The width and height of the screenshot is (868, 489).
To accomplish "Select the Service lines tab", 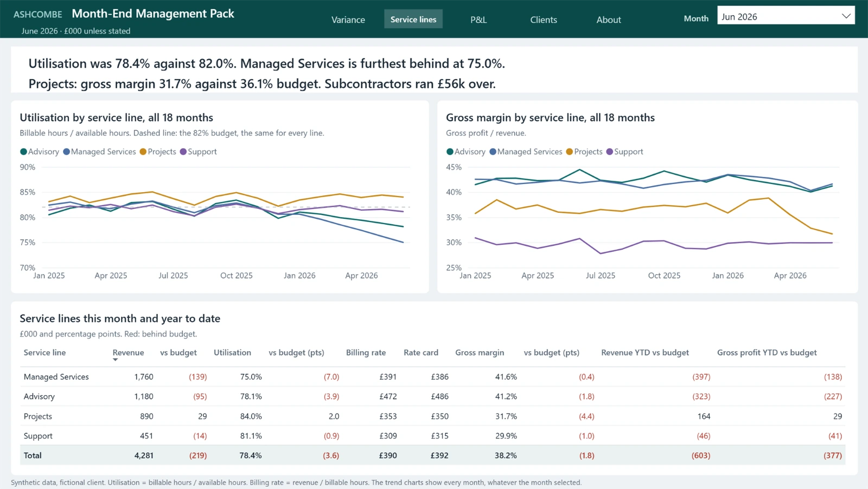I will (x=413, y=20).
